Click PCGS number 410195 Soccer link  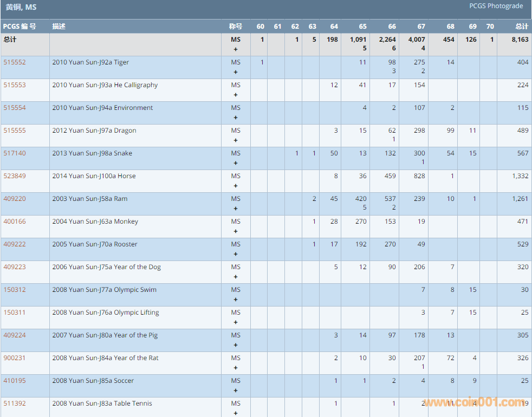click(15, 381)
